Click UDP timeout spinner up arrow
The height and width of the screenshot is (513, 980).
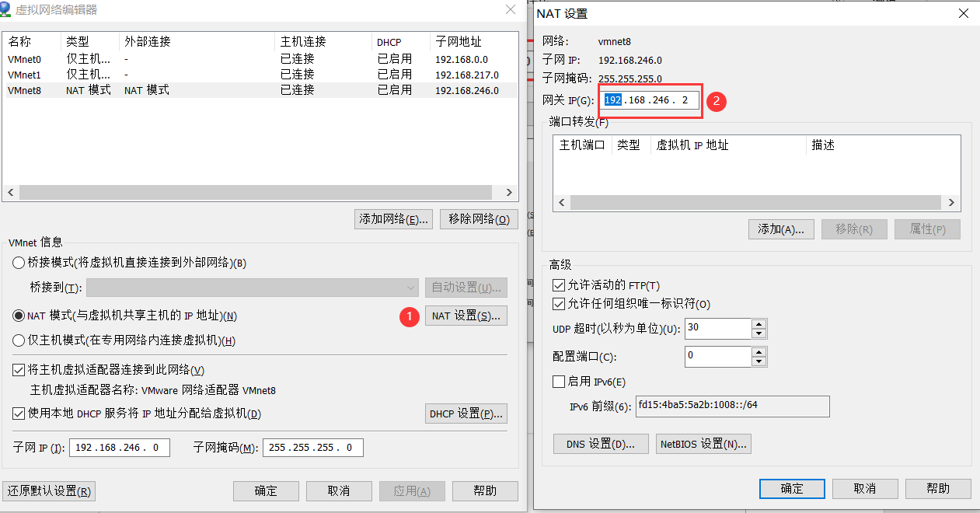(x=759, y=323)
